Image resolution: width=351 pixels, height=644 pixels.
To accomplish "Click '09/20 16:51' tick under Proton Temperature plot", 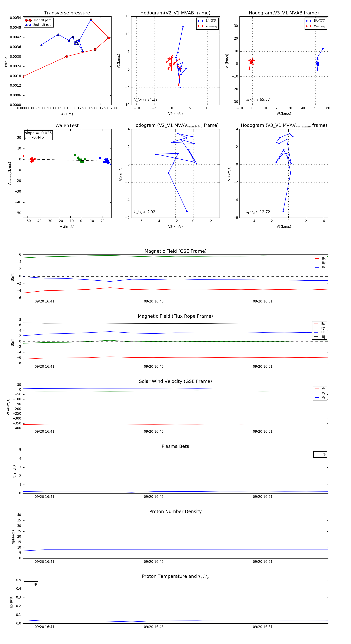I will 262,627.
